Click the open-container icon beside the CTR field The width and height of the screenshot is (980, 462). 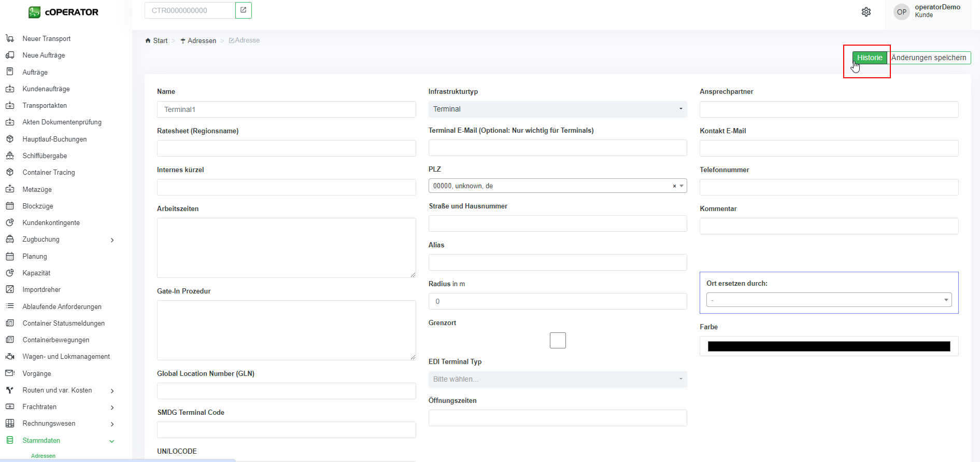click(x=243, y=10)
